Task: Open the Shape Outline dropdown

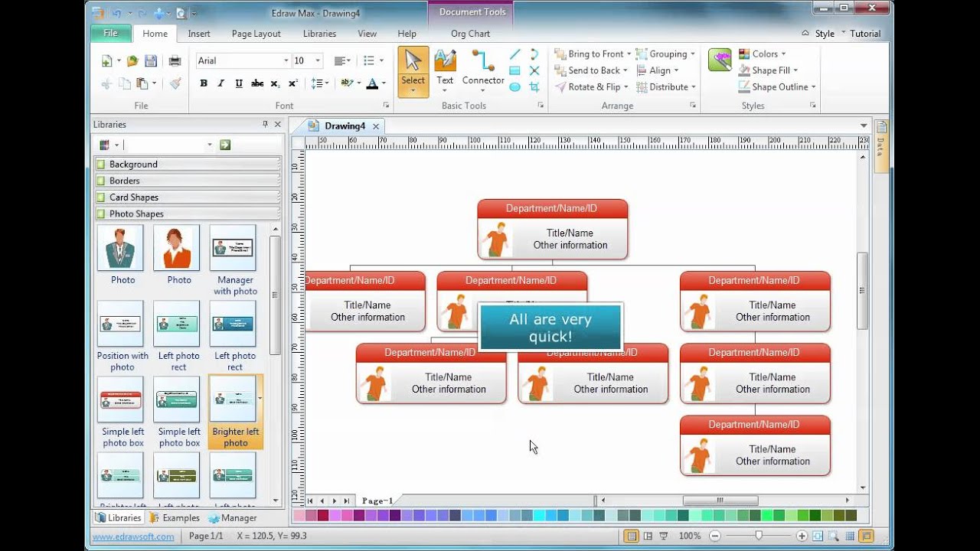Action: tap(813, 87)
